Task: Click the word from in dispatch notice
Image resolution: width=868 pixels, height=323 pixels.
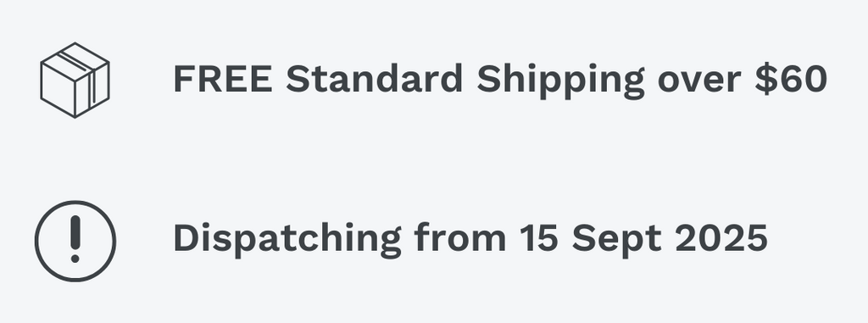Action: click(x=460, y=238)
